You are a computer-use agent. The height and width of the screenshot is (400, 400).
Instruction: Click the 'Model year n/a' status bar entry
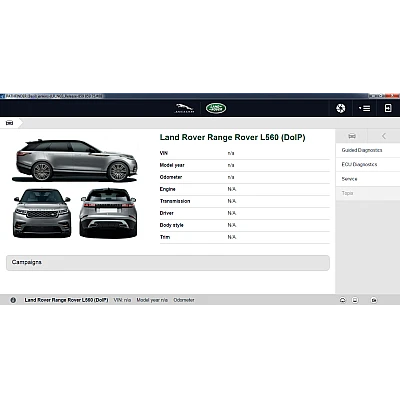click(152, 300)
